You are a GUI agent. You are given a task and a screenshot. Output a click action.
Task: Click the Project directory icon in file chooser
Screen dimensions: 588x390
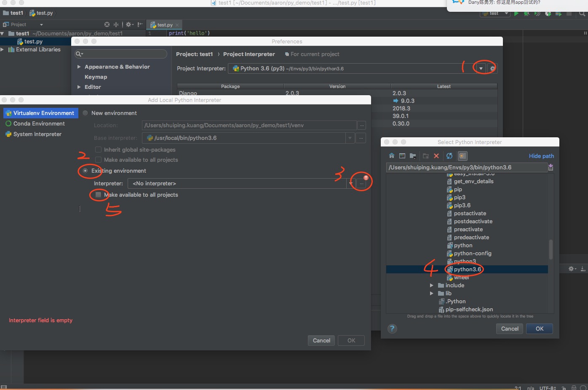click(x=413, y=156)
